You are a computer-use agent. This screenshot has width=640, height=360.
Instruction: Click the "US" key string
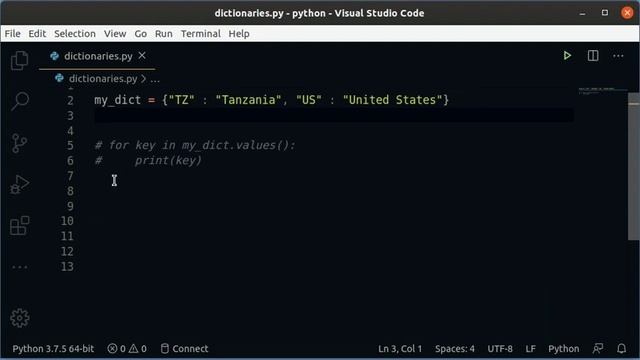pos(309,100)
